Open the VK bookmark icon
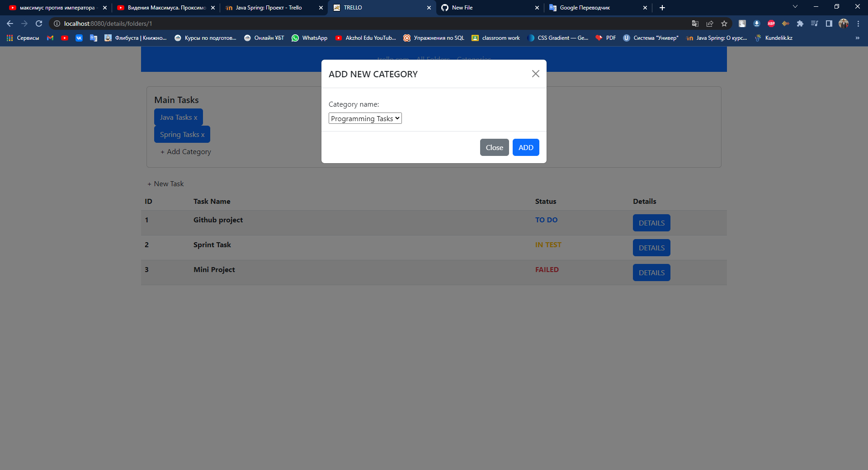 [x=79, y=38]
